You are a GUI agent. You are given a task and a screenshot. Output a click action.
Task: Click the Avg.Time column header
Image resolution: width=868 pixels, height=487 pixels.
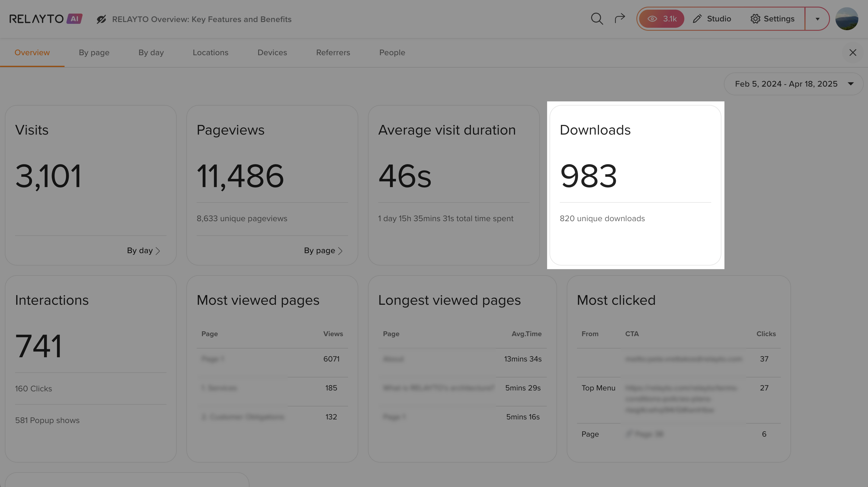[x=526, y=334]
